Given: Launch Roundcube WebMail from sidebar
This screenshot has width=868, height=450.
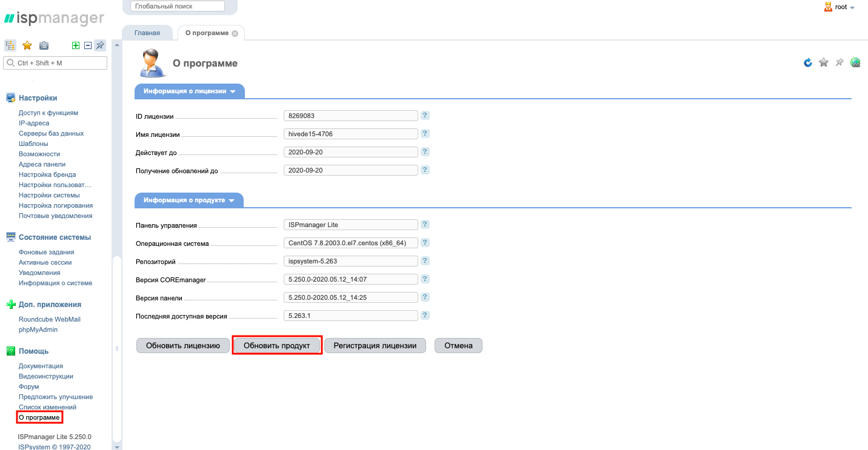Looking at the screenshot, I should click(50, 319).
